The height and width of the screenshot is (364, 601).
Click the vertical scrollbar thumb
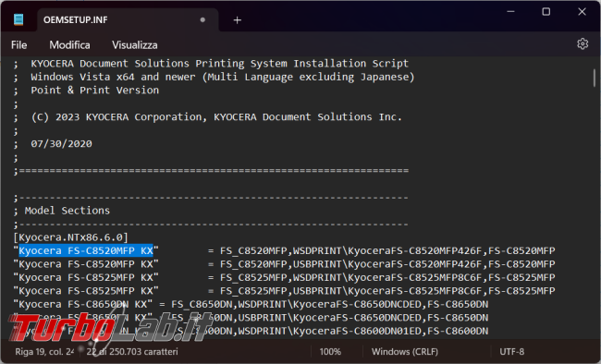click(595, 78)
